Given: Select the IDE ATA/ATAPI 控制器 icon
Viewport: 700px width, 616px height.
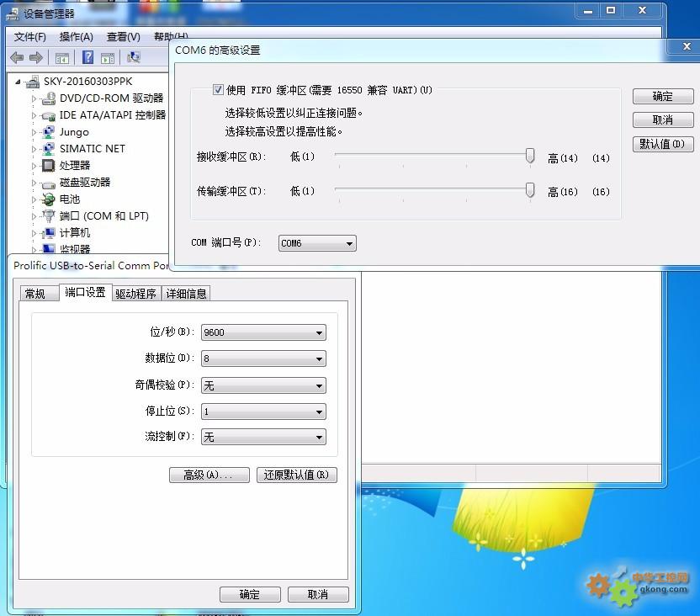Looking at the screenshot, I should pos(49,115).
